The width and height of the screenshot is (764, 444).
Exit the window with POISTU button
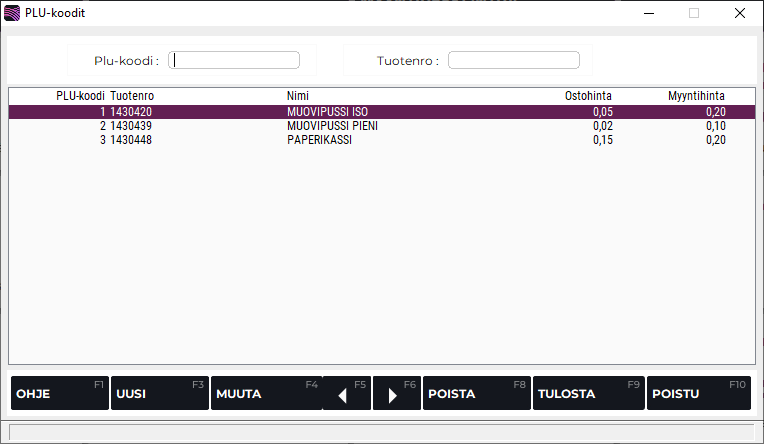698,393
